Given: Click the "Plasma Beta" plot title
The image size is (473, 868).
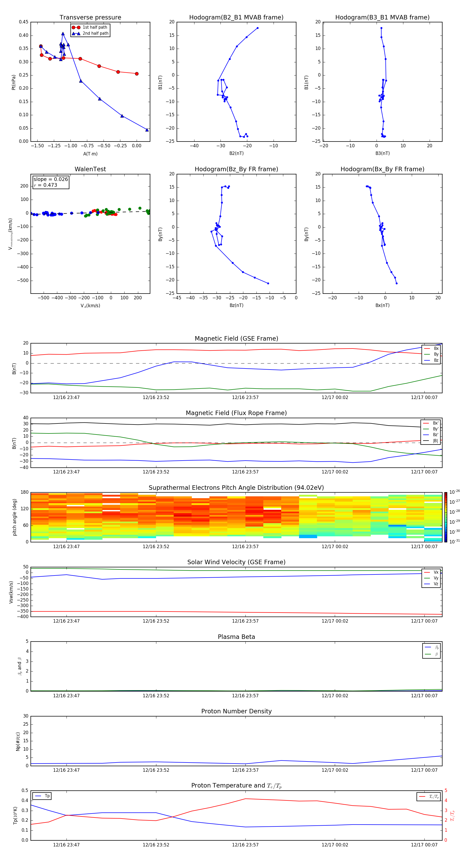Looking at the screenshot, I should (236, 637).
